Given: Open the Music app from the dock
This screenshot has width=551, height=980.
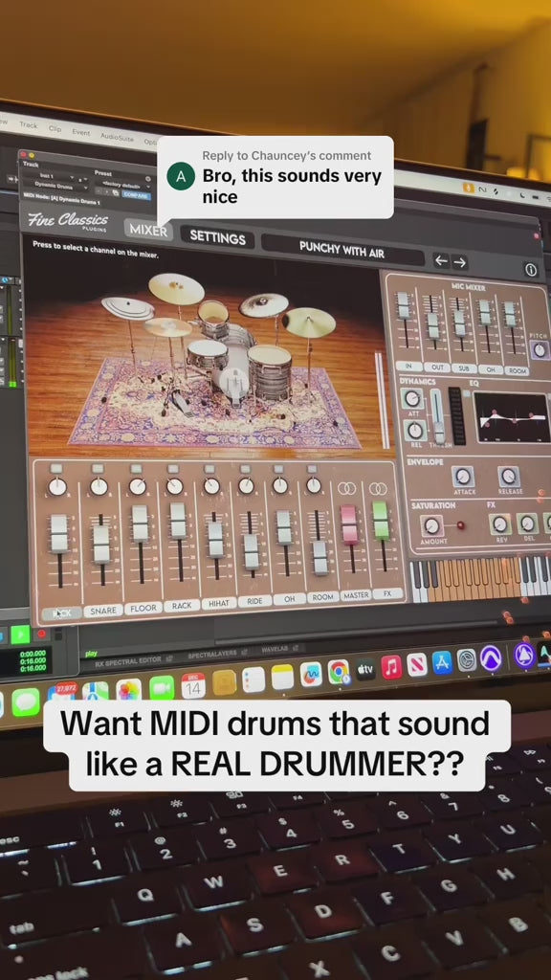Looking at the screenshot, I should click(391, 667).
